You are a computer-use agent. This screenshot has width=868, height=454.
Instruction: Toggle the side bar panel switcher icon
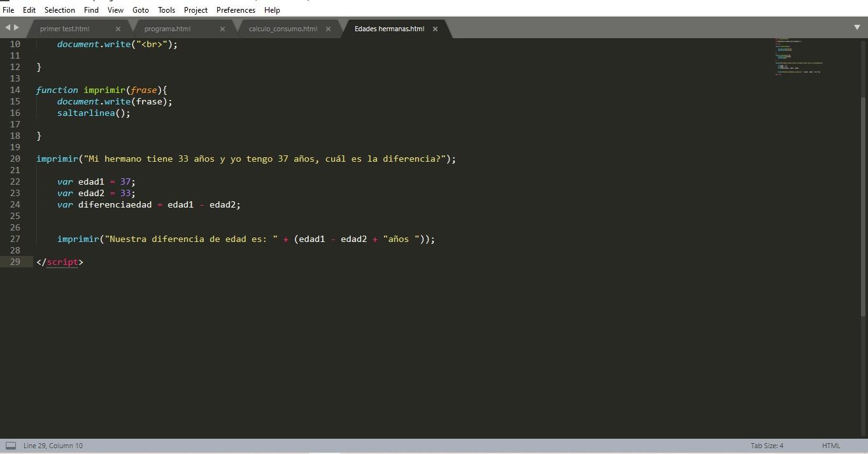pyautogui.click(x=10, y=446)
